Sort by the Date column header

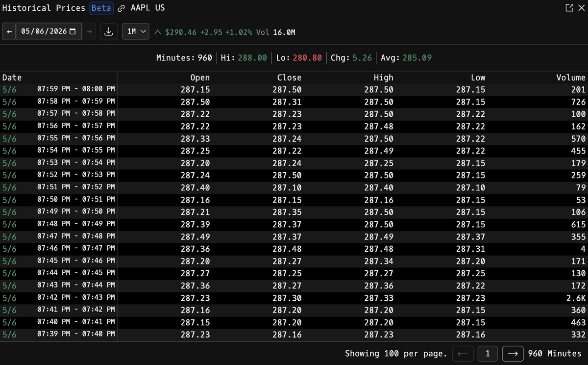(12, 78)
